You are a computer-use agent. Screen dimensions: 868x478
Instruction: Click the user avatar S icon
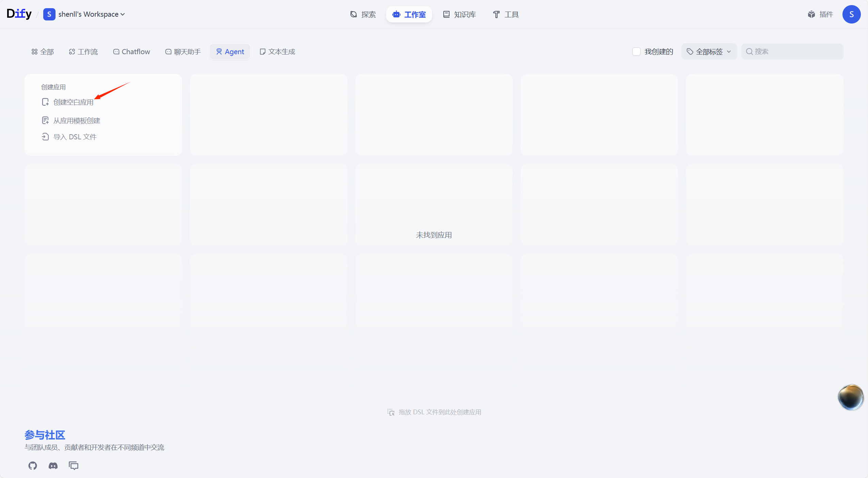coord(851,14)
